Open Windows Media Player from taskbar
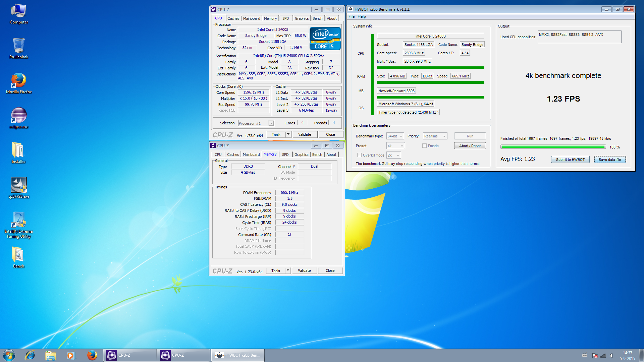Viewport: 644px width, 362px height. point(71,355)
